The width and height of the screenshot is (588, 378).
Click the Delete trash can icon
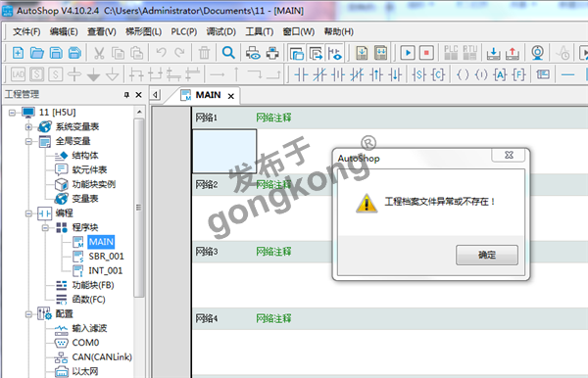204,53
